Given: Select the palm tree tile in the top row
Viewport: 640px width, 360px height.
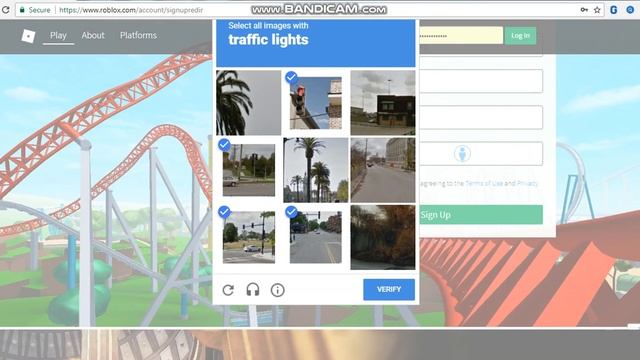Looking at the screenshot, I should pyautogui.click(x=249, y=102).
